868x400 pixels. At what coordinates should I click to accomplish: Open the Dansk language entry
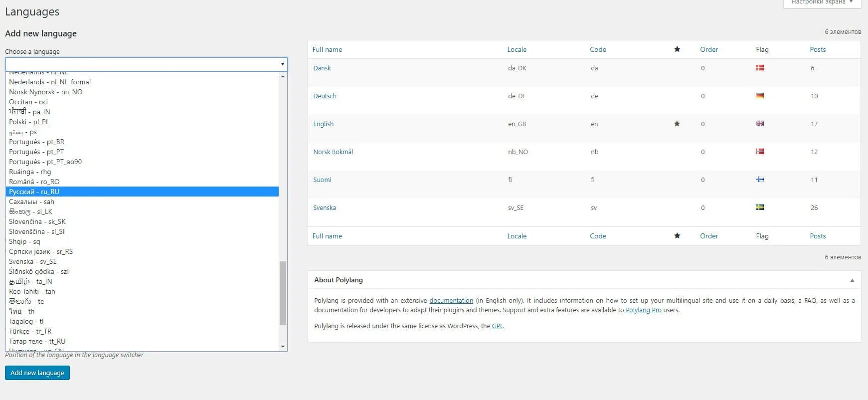(322, 68)
